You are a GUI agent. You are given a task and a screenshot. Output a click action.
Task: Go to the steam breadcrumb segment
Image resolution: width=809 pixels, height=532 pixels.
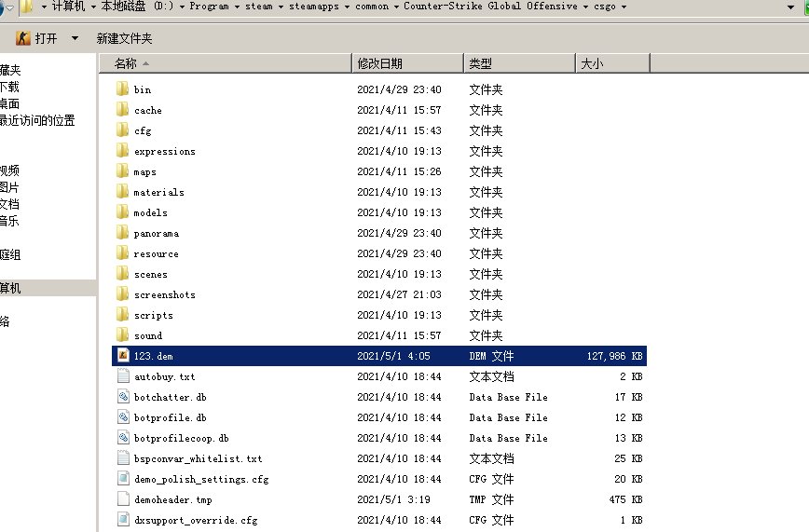(x=258, y=7)
